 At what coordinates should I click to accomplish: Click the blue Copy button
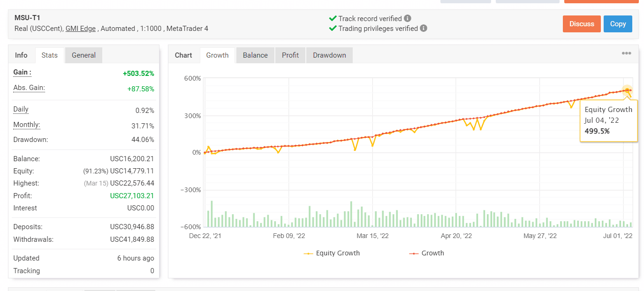coord(618,24)
